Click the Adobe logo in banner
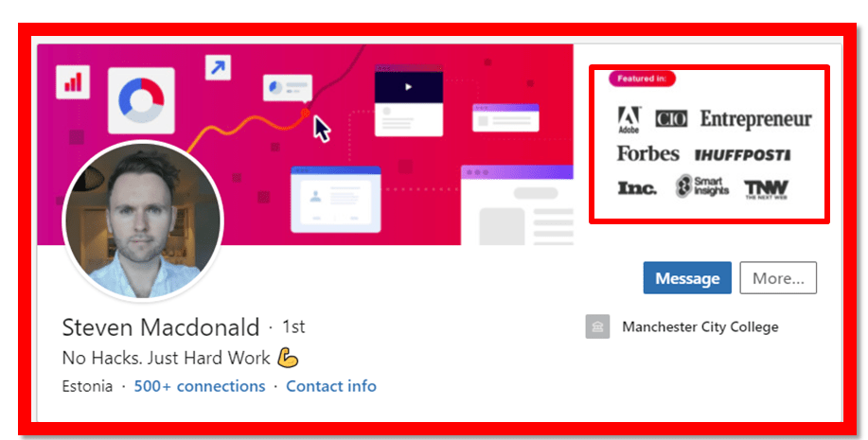The width and height of the screenshot is (868, 440). pos(629,119)
